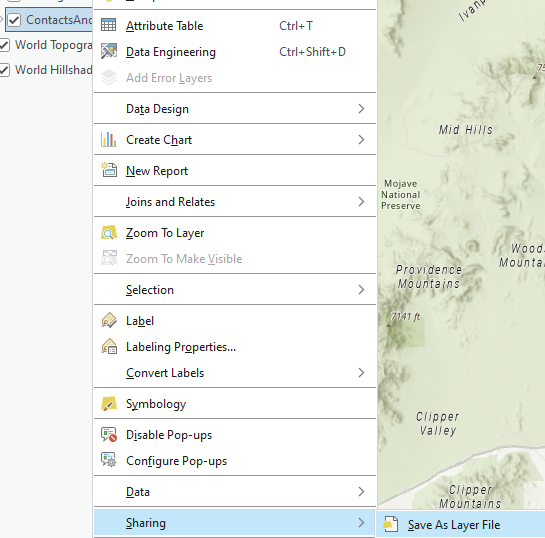Expand the ContactsAnd layer tree arrow

(2, 20)
